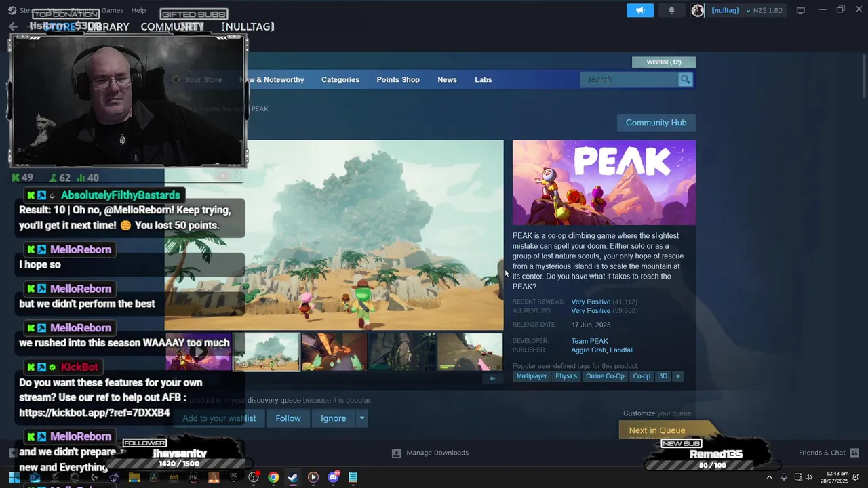Open Epic Games launcher taskbar icon
The image size is (868, 488).
point(234,477)
